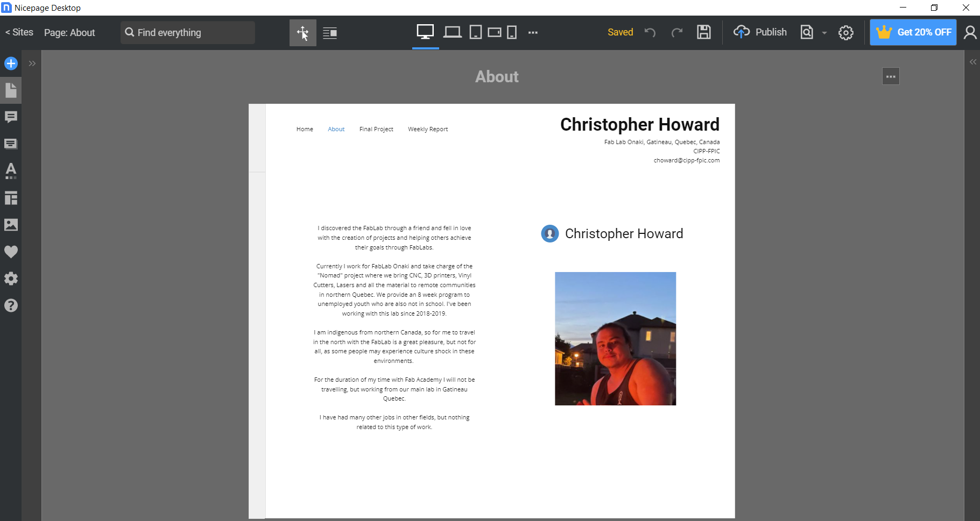Select the paragraph starting 'I have had many'
Viewport: 980px width, 521px height.
tap(394, 422)
